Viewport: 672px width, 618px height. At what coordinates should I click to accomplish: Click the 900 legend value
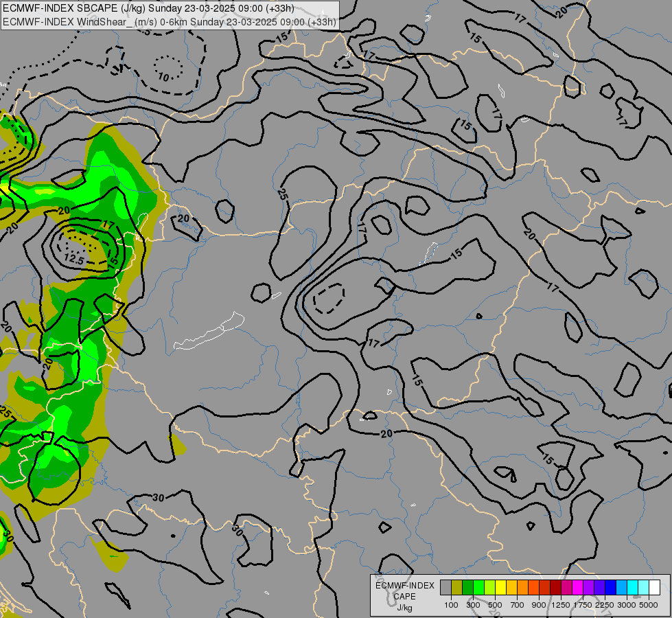point(539,605)
